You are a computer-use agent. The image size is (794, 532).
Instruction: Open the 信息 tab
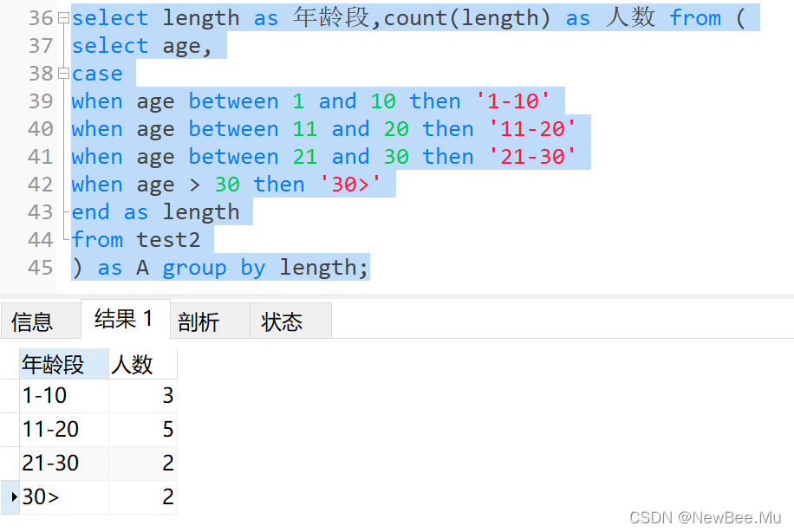point(41,321)
